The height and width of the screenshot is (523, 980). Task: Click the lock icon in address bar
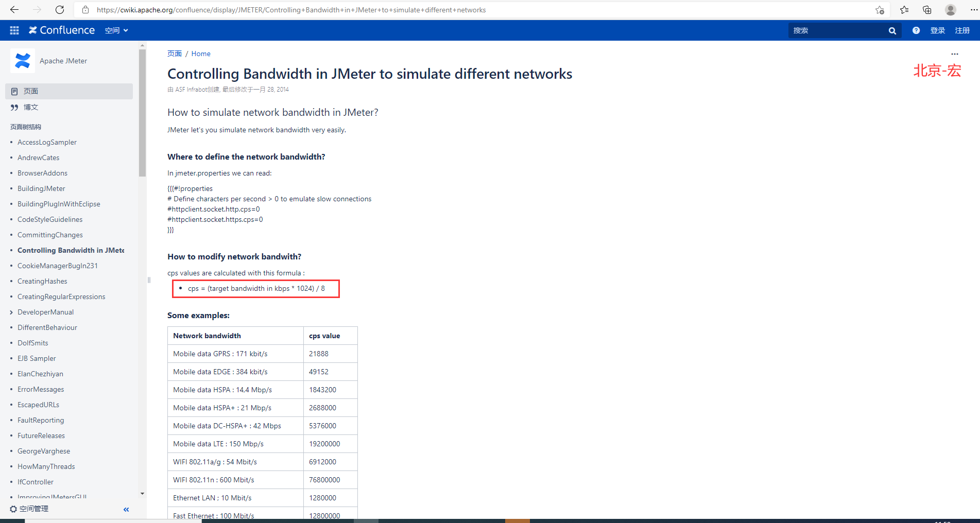pos(85,10)
